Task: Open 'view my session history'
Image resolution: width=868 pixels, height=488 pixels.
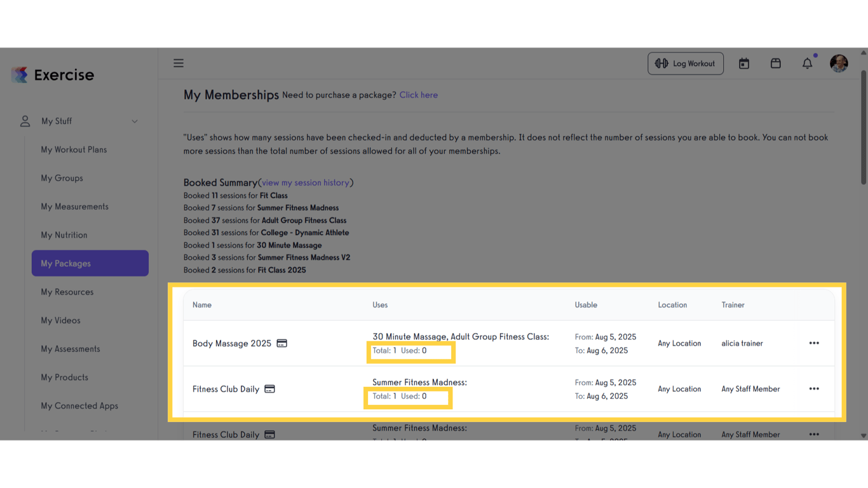Action: (x=306, y=182)
